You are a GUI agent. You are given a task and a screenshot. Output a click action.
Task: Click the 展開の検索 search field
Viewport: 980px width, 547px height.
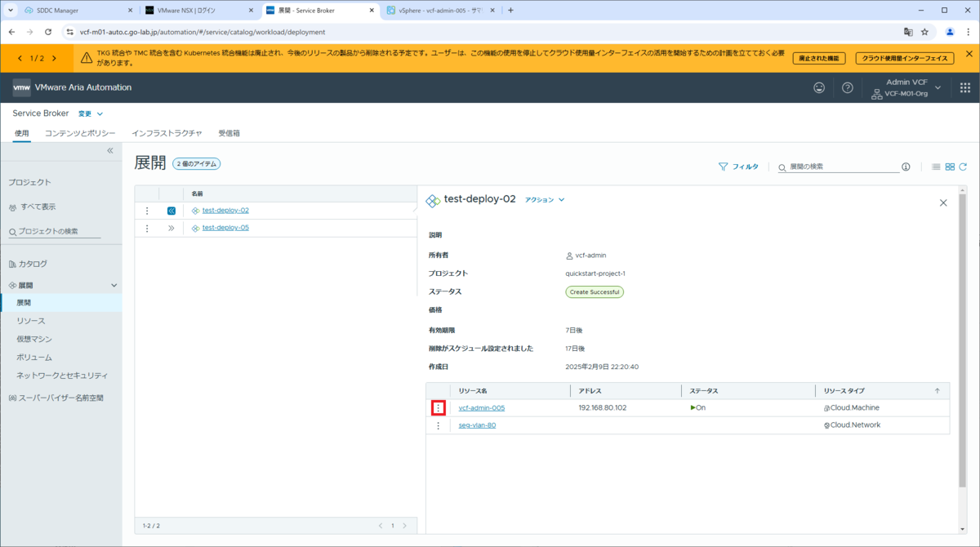click(838, 167)
